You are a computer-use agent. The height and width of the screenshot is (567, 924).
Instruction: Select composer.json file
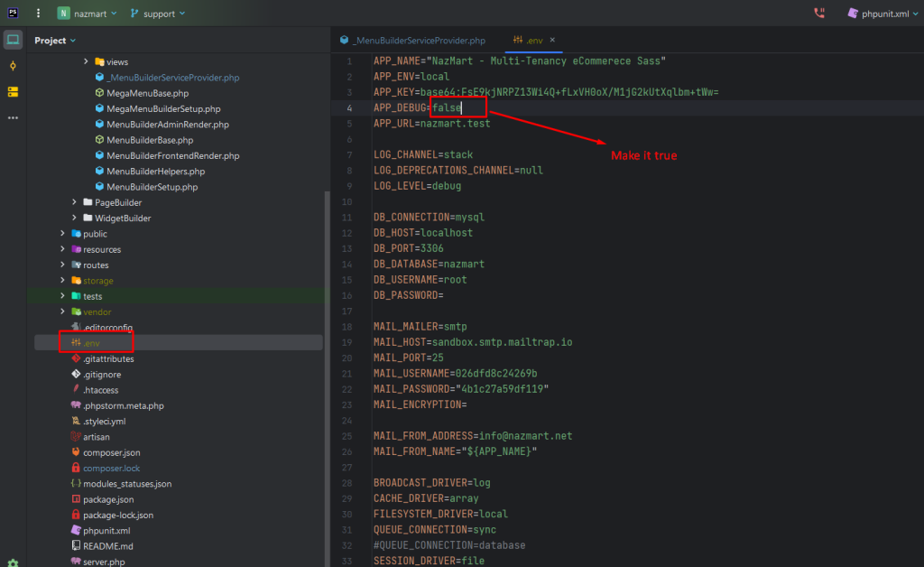click(106, 452)
